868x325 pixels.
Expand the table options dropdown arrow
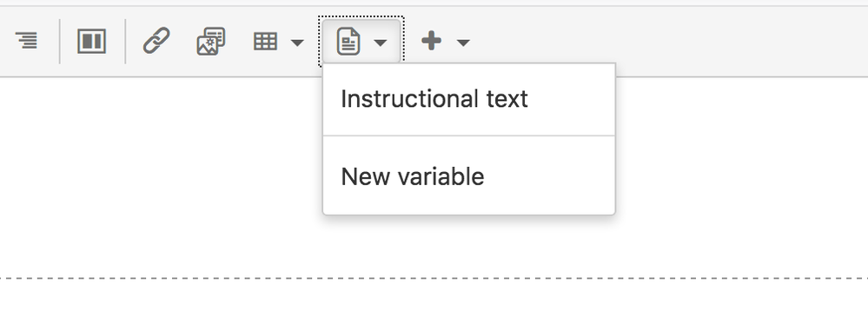[x=297, y=43]
